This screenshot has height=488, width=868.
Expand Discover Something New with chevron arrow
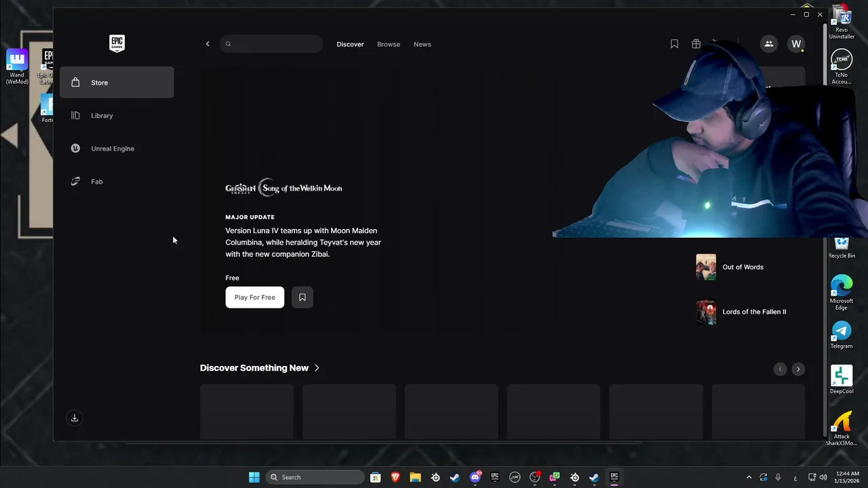(317, 368)
